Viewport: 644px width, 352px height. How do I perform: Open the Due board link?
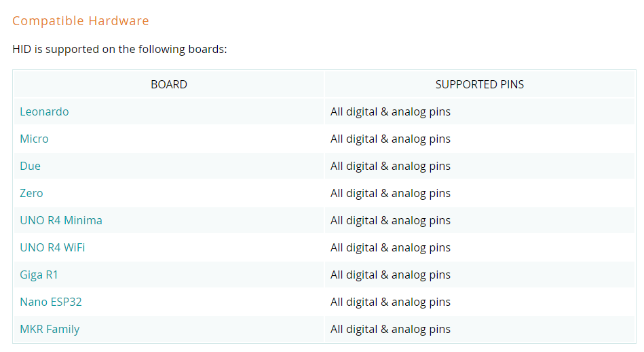click(x=31, y=166)
